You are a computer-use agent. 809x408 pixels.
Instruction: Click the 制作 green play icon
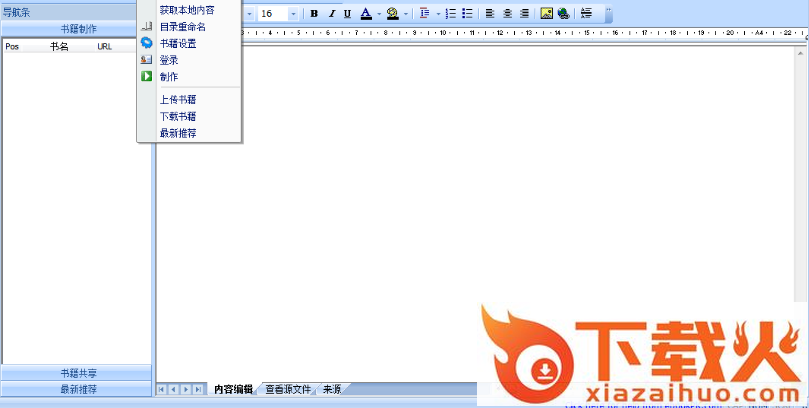click(x=147, y=76)
